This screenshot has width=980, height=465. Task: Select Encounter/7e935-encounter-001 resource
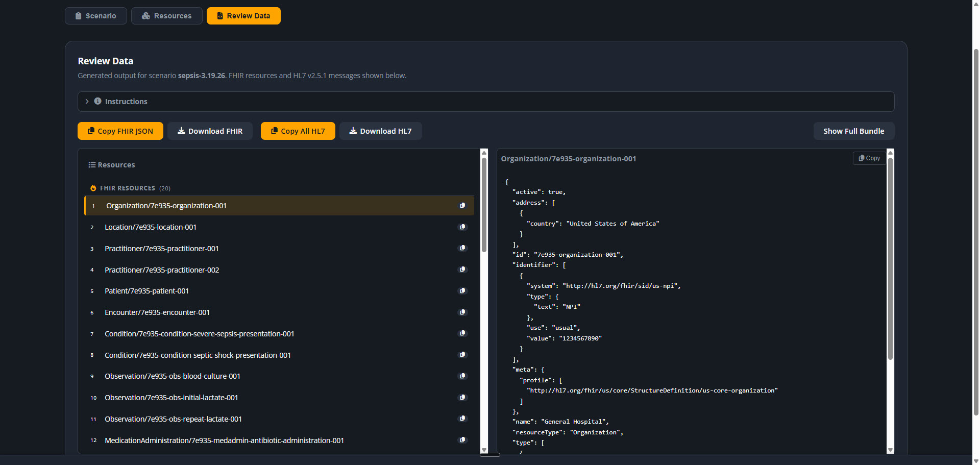tap(279, 312)
